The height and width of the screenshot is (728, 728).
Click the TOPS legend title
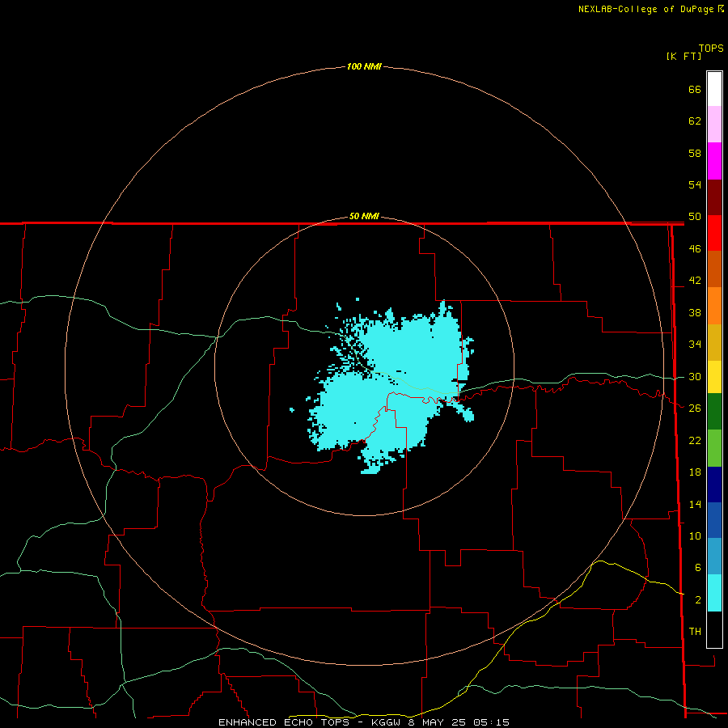click(x=711, y=48)
